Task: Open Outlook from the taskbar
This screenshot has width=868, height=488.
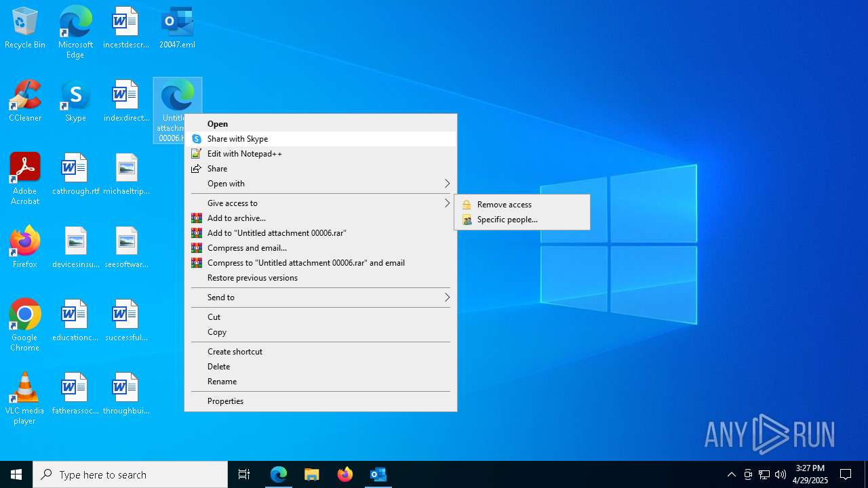Action: click(x=378, y=474)
